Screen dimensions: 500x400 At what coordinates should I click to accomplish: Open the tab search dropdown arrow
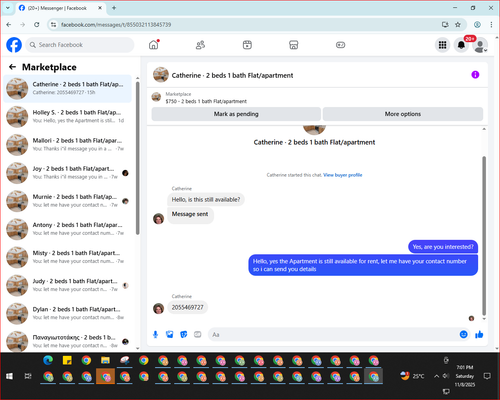8,8
